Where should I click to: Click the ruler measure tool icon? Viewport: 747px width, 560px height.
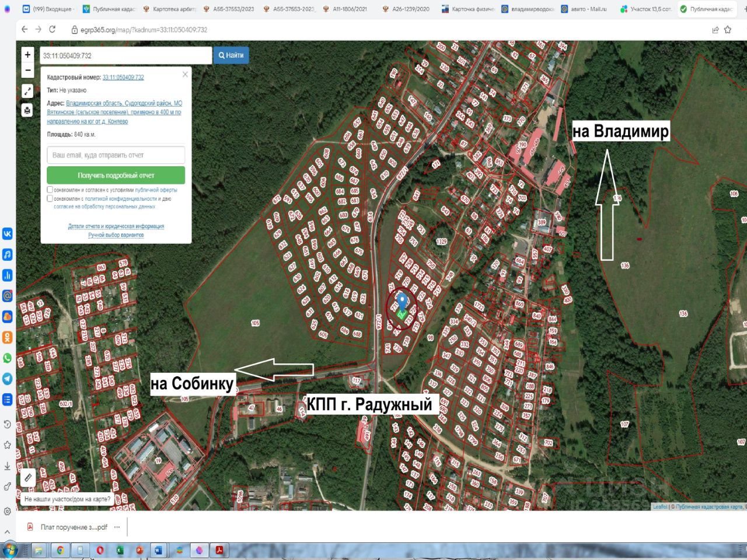coord(27,478)
